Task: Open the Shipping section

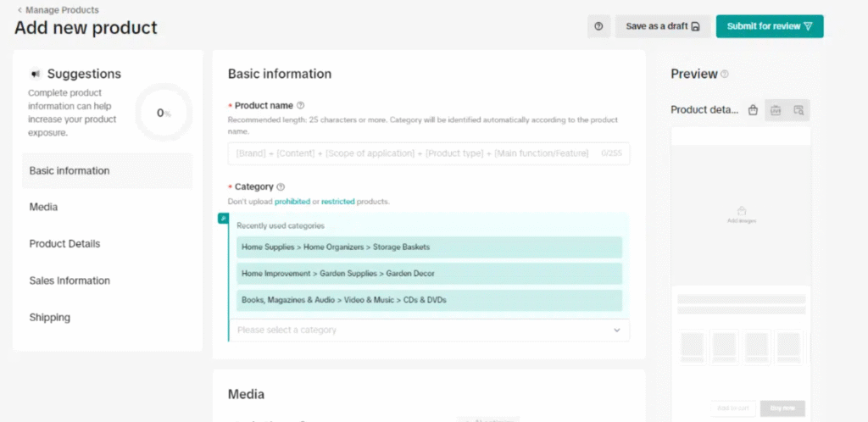Action: click(x=49, y=318)
